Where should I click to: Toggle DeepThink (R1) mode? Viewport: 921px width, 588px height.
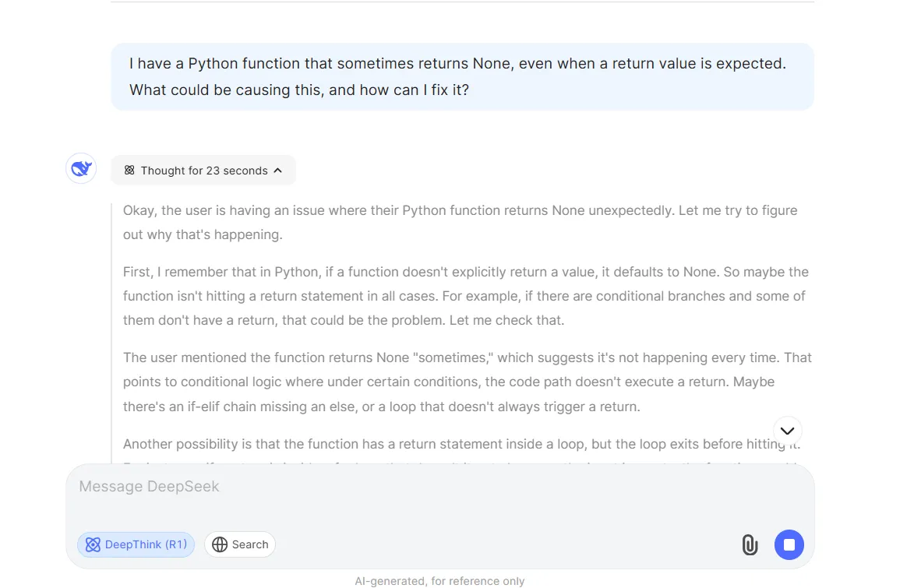[x=136, y=544]
